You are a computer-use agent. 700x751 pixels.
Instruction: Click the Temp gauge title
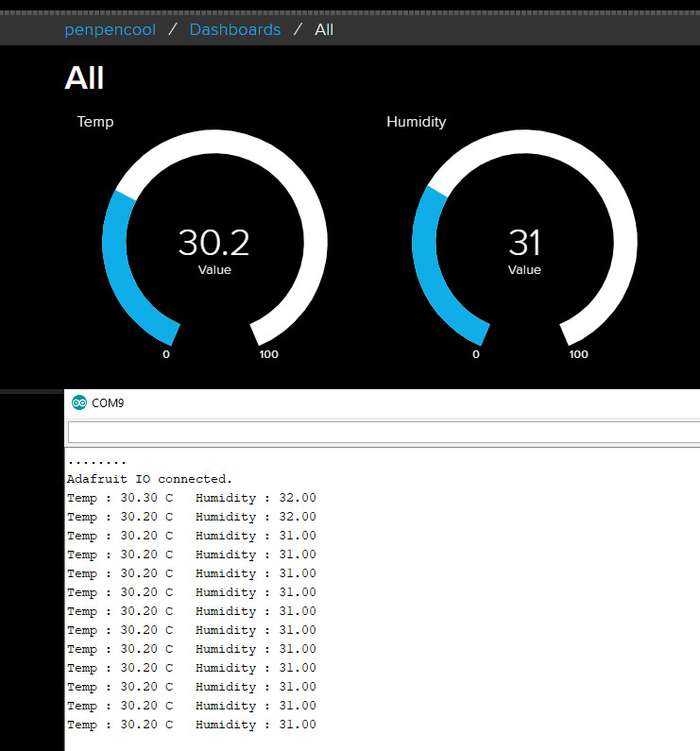pos(95,122)
